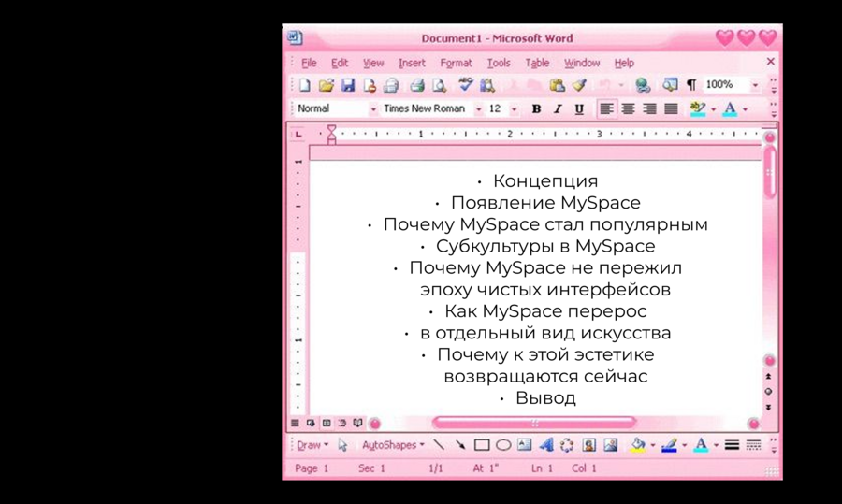The image size is (842, 504).
Task: Open the Document Map icon
Action: click(x=670, y=85)
